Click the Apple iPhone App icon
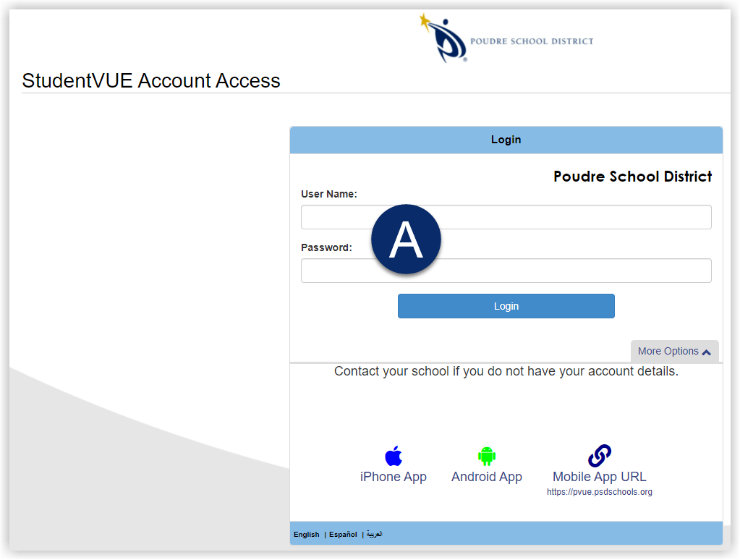 [x=393, y=456]
